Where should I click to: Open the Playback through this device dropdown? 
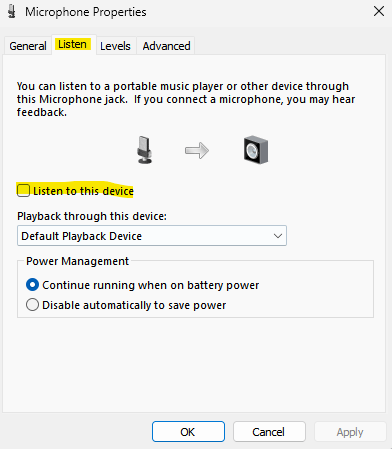pos(152,236)
